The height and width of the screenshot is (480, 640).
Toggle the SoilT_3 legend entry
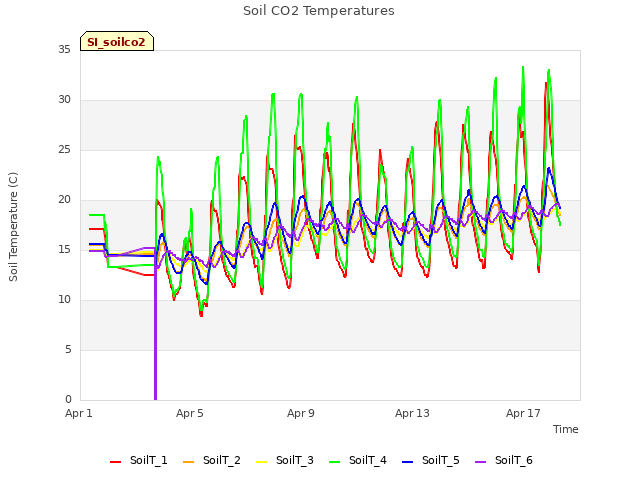pos(285,460)
